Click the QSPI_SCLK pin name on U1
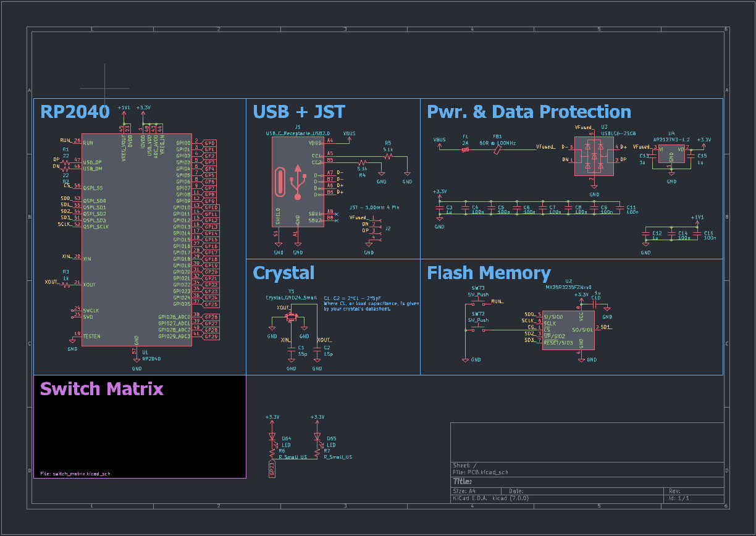 [x=96, y=227]
